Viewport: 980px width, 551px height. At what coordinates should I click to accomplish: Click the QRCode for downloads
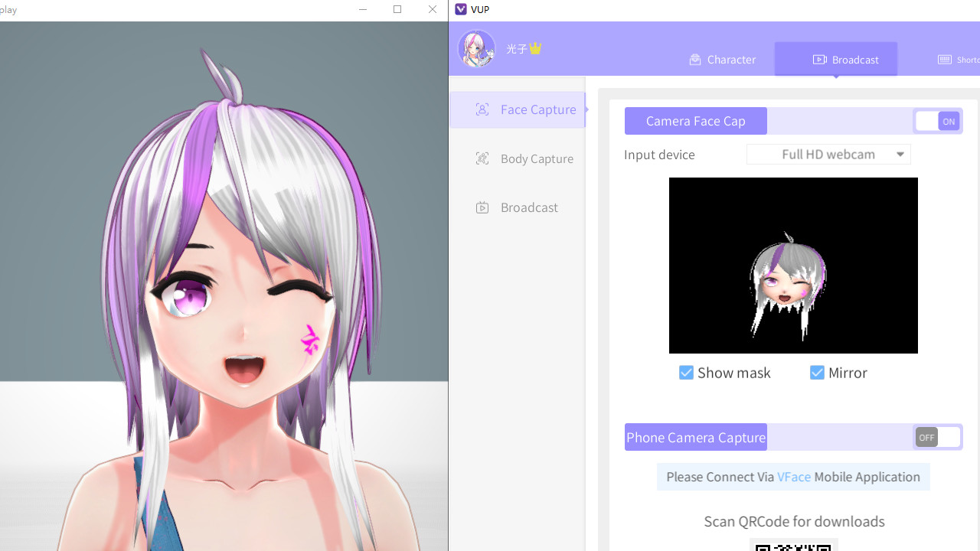(x=793, y=546)
